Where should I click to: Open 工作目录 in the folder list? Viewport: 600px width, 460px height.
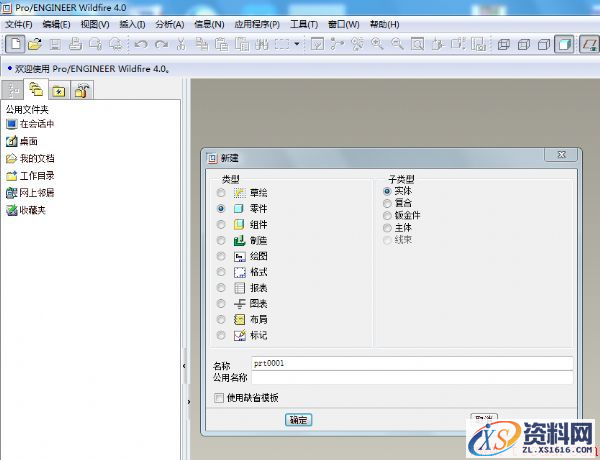pyautogui.click(x=30, y=176)
